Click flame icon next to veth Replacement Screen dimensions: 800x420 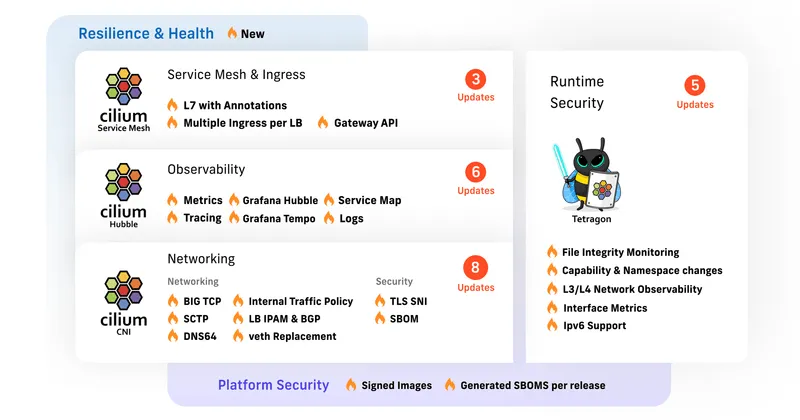tap(238, 336)
